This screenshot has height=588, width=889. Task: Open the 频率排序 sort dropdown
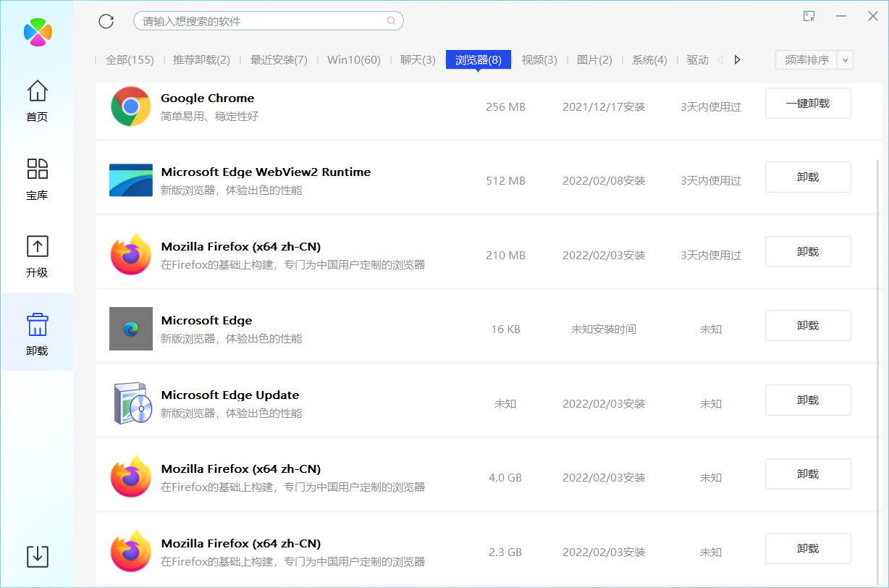tap(814, 60)
